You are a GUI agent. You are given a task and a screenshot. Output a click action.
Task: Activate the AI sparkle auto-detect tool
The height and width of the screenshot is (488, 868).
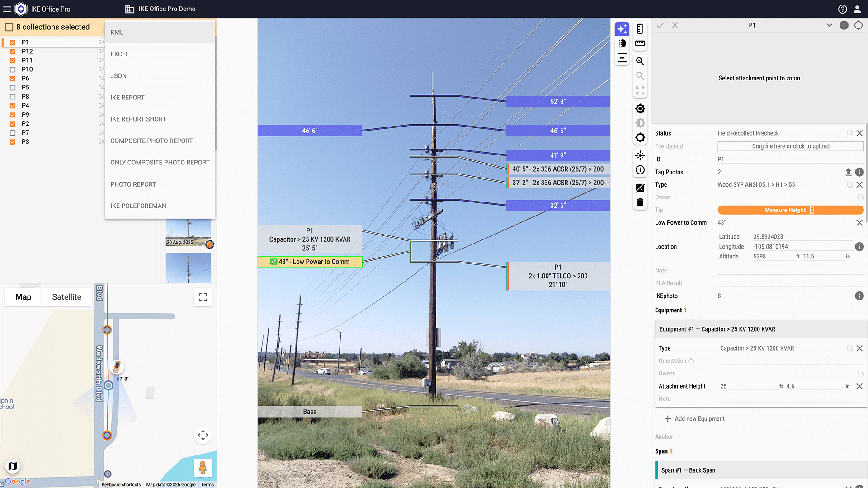pyautogui.click(x=622, y=29)
